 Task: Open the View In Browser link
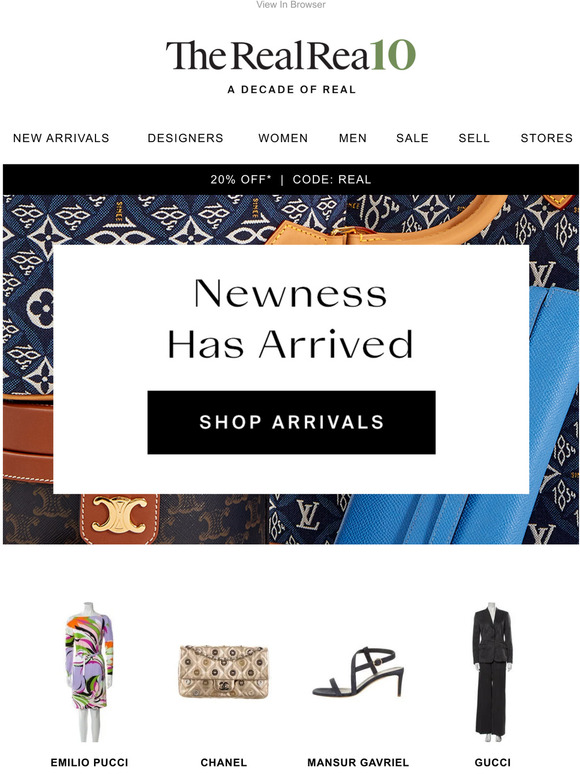pyautogui.click(x=291, y=4)
